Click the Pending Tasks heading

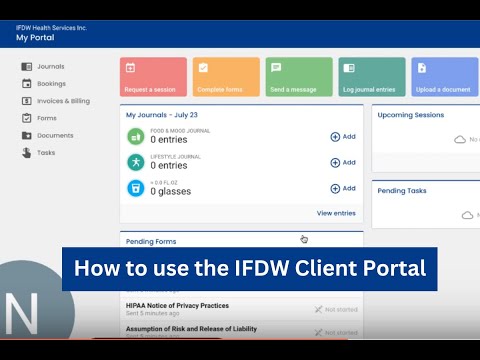tap(402, 191)
